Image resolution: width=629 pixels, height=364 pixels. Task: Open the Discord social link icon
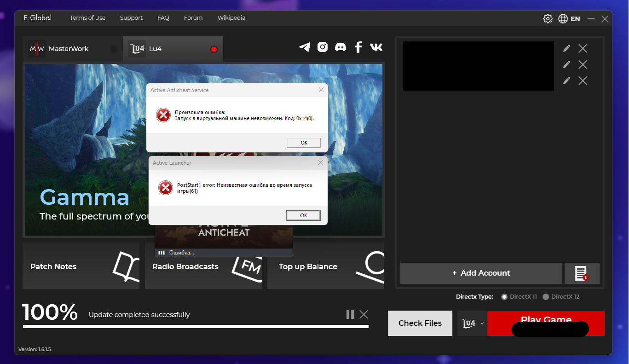(340, 47)
